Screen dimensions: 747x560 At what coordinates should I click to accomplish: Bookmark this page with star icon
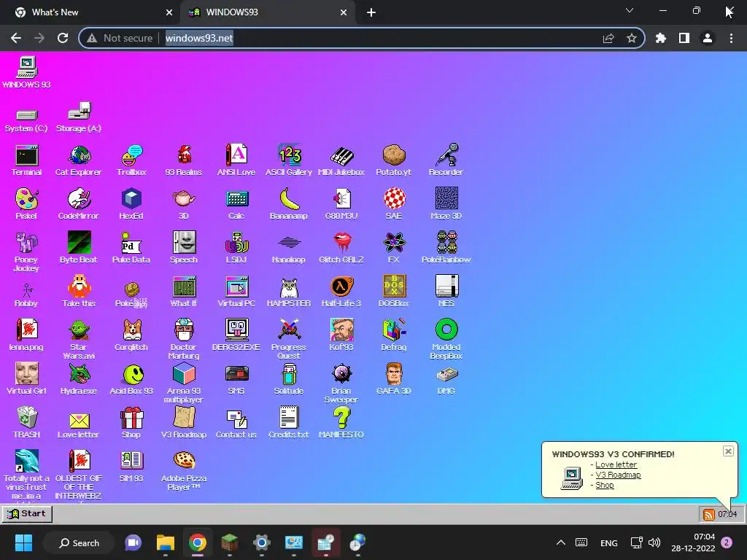[x=632, y=38]
